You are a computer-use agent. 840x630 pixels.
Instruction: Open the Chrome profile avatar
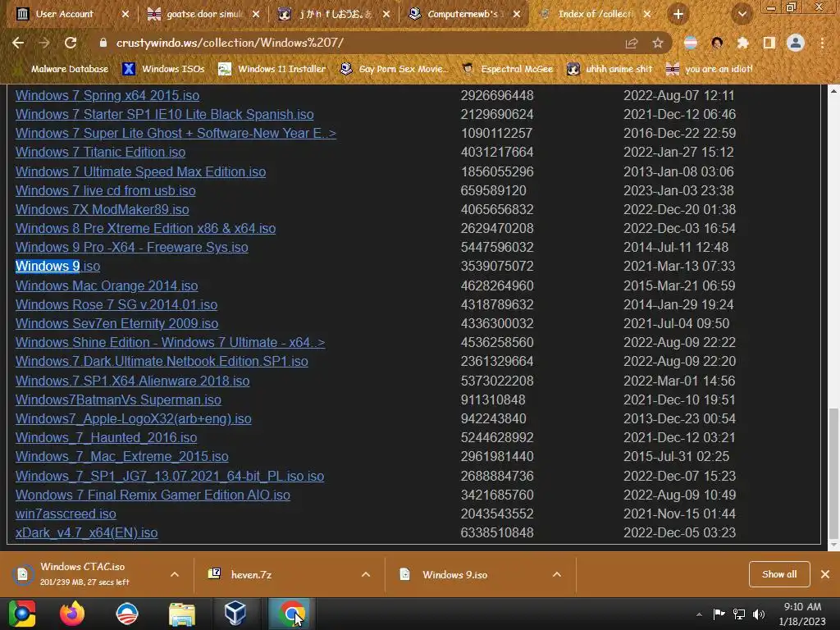coord(796,43)
